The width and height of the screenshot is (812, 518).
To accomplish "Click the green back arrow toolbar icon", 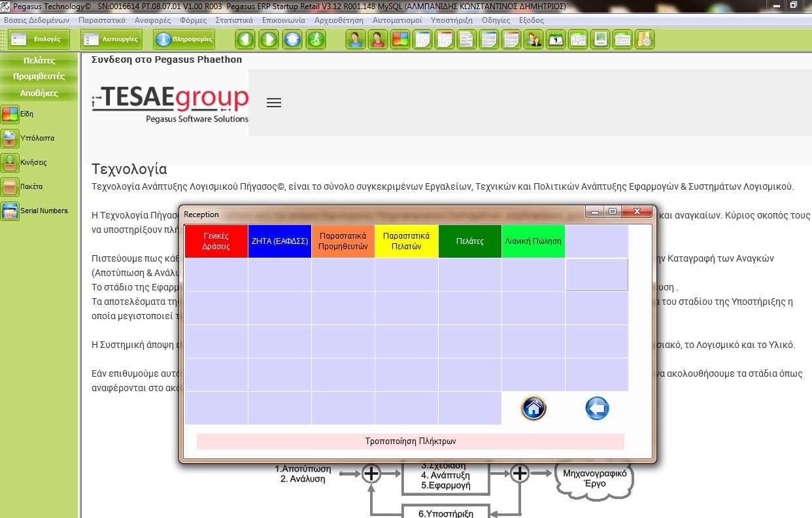I will point(245,39).
